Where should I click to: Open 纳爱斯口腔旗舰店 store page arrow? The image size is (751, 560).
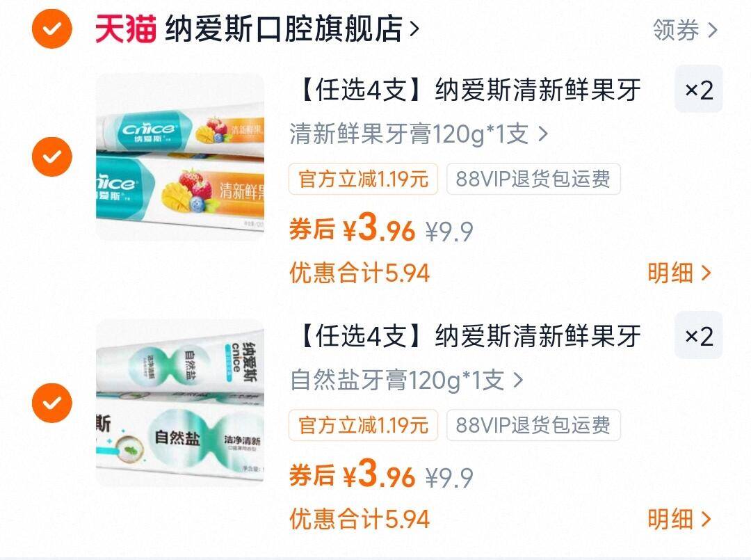tap(414, 29)
